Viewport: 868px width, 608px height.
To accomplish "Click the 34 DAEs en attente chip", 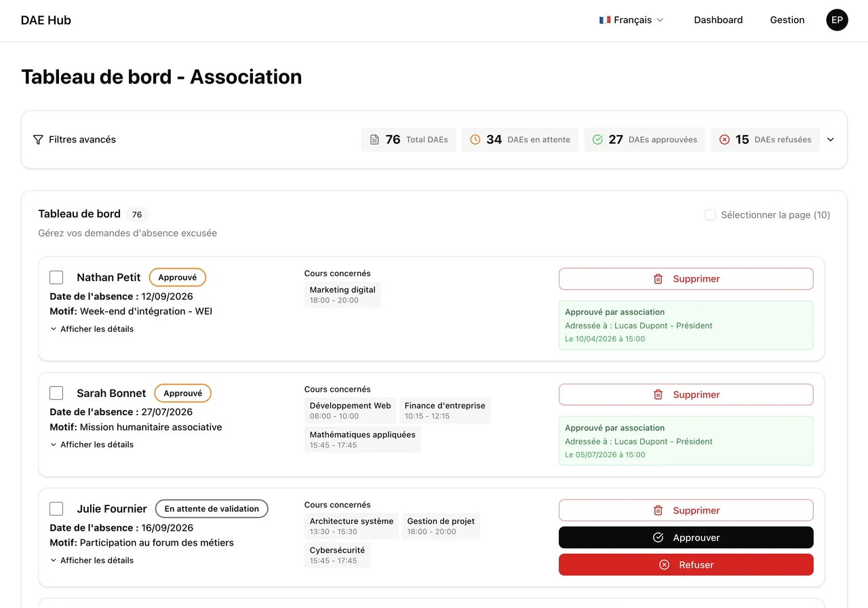I will pyautogui.click(x=520, y=140).
